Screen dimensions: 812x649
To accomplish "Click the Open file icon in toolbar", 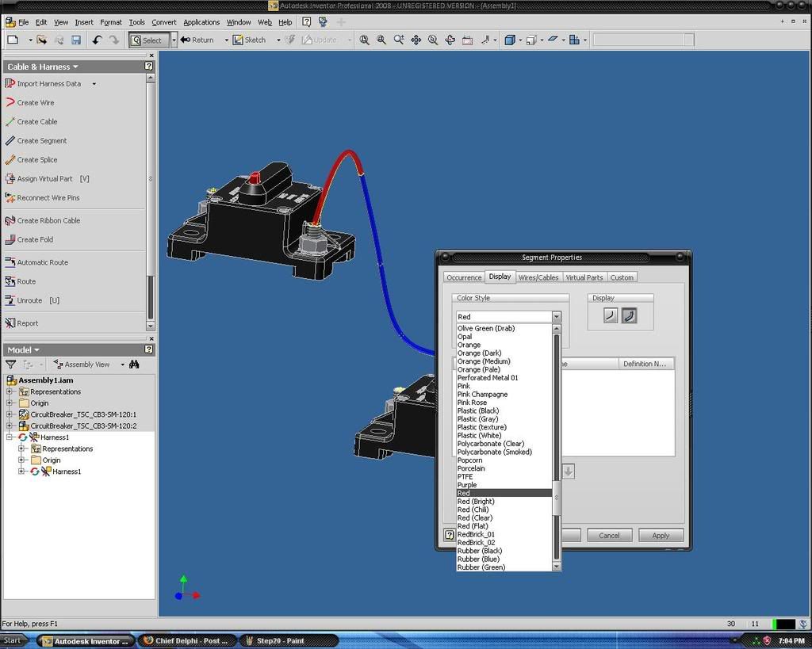I will [x=42, y=40].
